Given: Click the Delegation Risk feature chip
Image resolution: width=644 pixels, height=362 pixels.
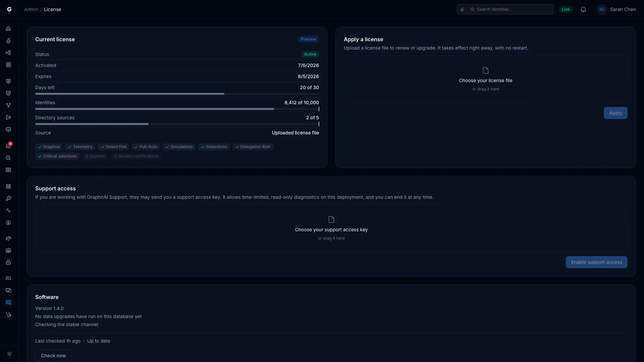Looking at the screenshot, I should [253, 147].
